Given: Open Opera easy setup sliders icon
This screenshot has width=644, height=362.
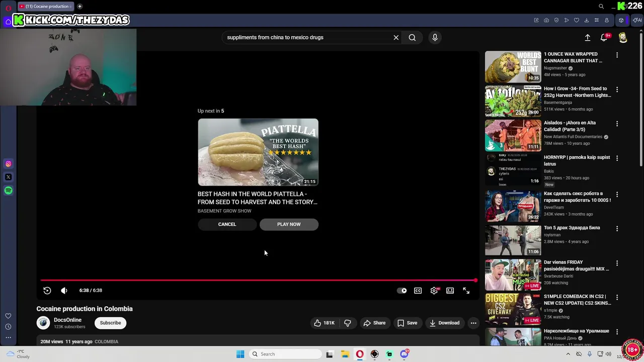Looking at the screenshot, I should [597, 20].
